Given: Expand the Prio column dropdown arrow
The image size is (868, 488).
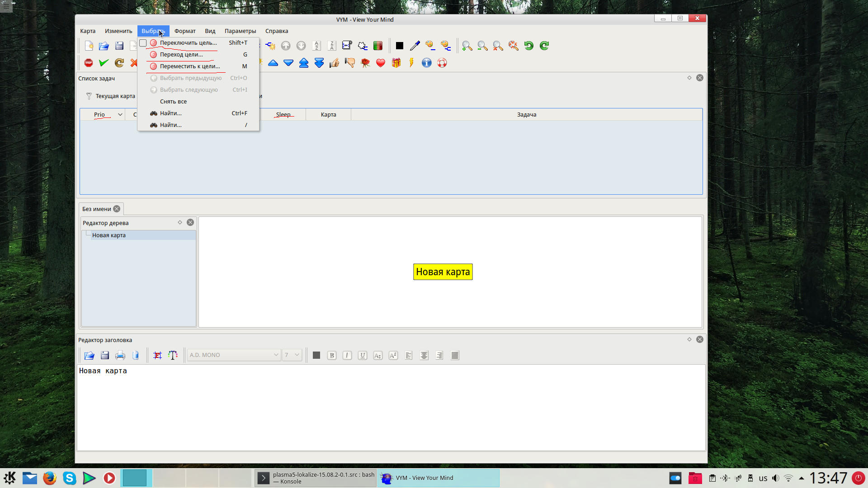Looking at the screenshot, I should 120,115.
